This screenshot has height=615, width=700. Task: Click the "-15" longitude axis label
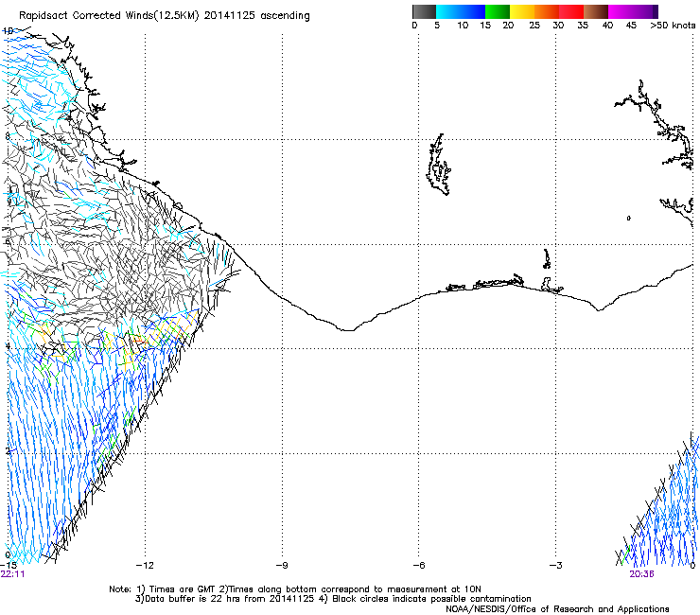9,566
